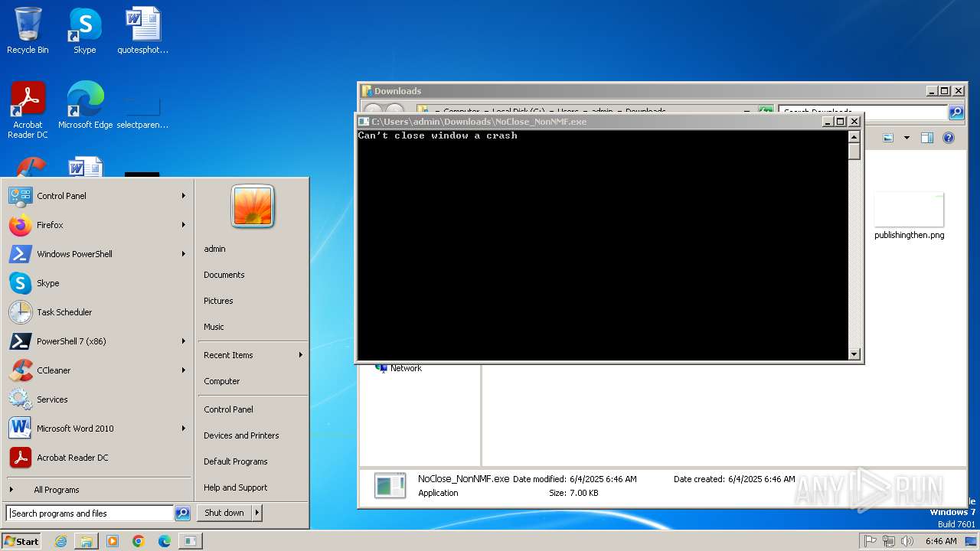Click network icon in system tray
The height and width of the screenshot is (551, 980).
[889, 541]
